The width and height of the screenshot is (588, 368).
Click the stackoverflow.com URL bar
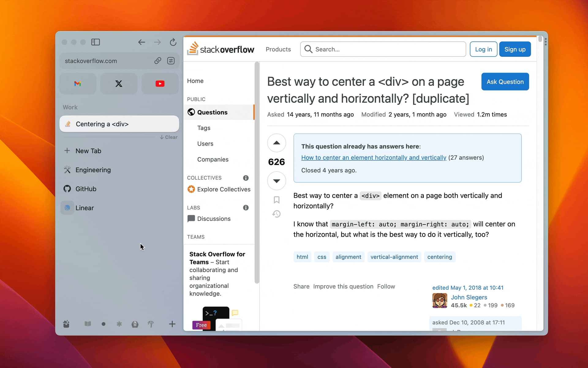click(119, 61)
